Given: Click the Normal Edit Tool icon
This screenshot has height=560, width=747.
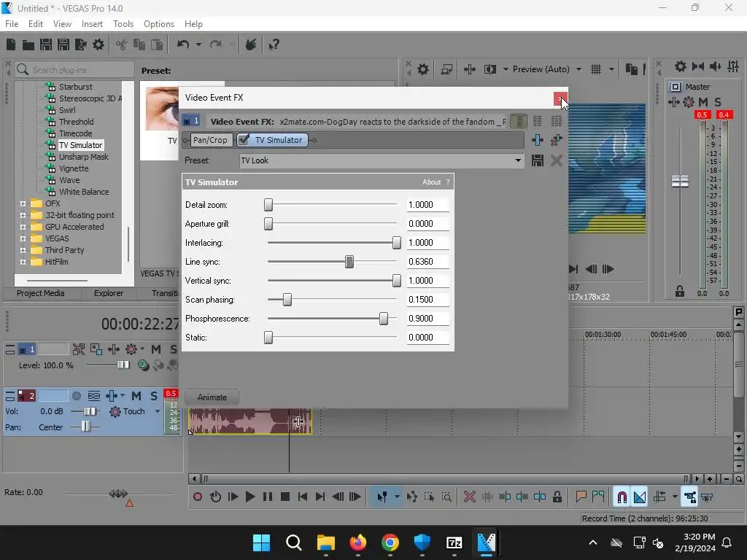Looking at the screenshot, I should (382, 497).
